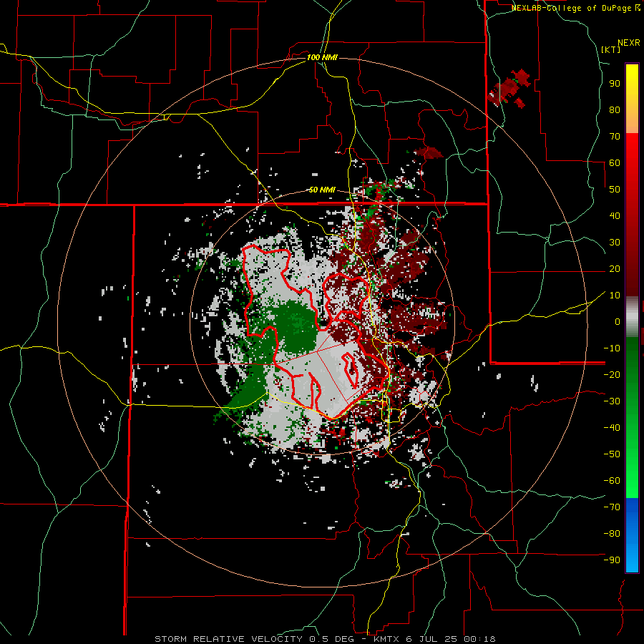
Task: Click the "50 NMI" range ring label
Action: click(x=322, y=190)
